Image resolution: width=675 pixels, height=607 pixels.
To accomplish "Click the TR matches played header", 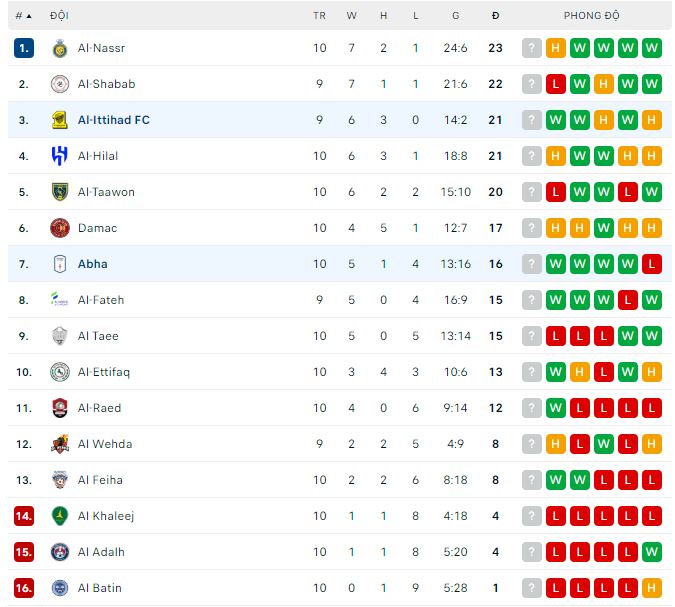I will pyautogui.click(x=319, y=16).
